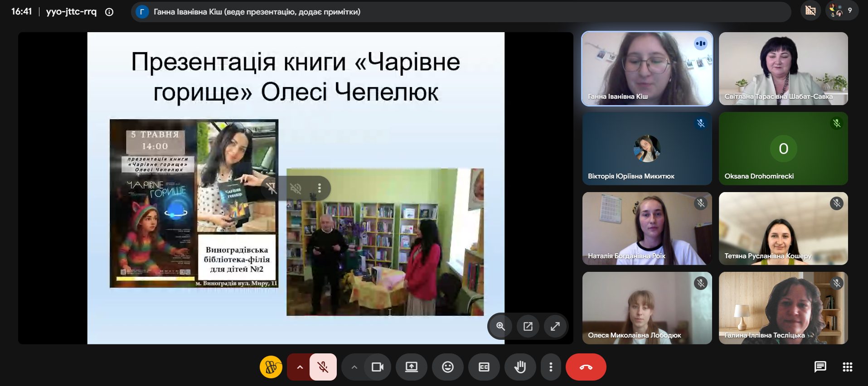
Task: Open the activities grid icon
Action: [847, 367]
